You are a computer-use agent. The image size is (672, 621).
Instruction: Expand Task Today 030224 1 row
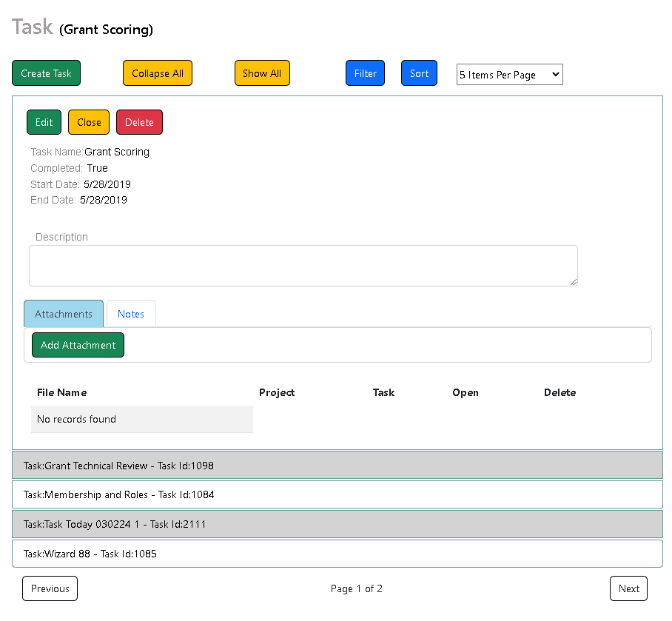click(337, 524)
